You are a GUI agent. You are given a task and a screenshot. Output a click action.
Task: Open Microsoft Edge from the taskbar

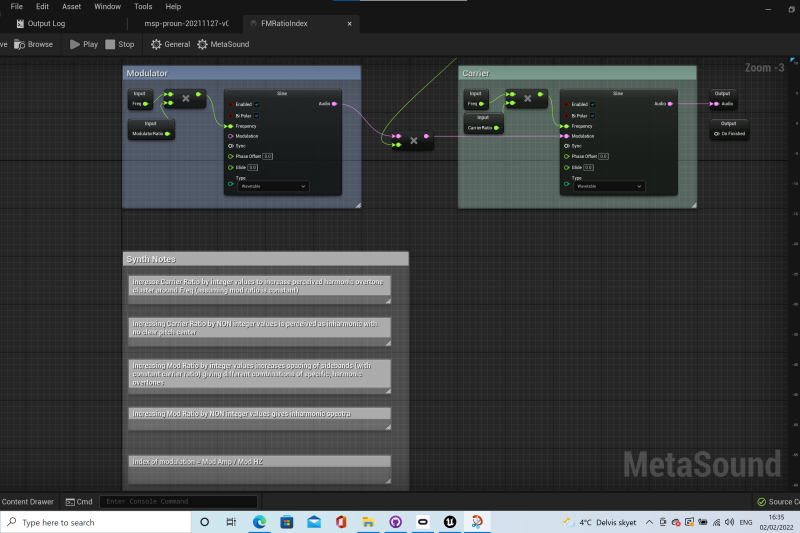coord(259,522)
